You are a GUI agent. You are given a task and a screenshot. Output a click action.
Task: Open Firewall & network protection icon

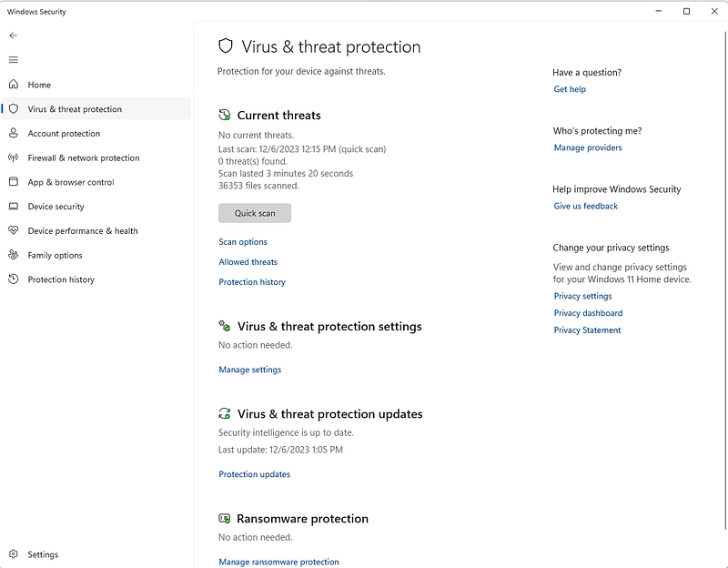tap(14, 157)
